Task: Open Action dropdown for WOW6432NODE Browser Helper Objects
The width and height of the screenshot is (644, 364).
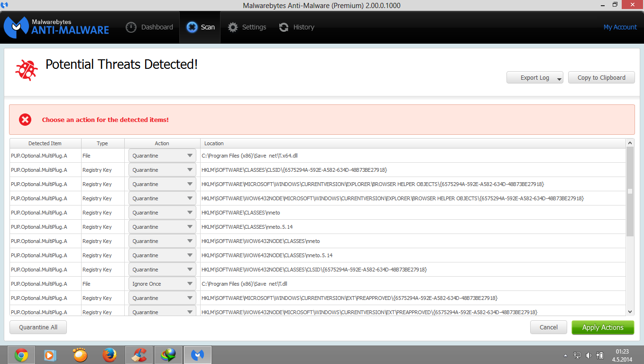Action: [x=162, y=198]
